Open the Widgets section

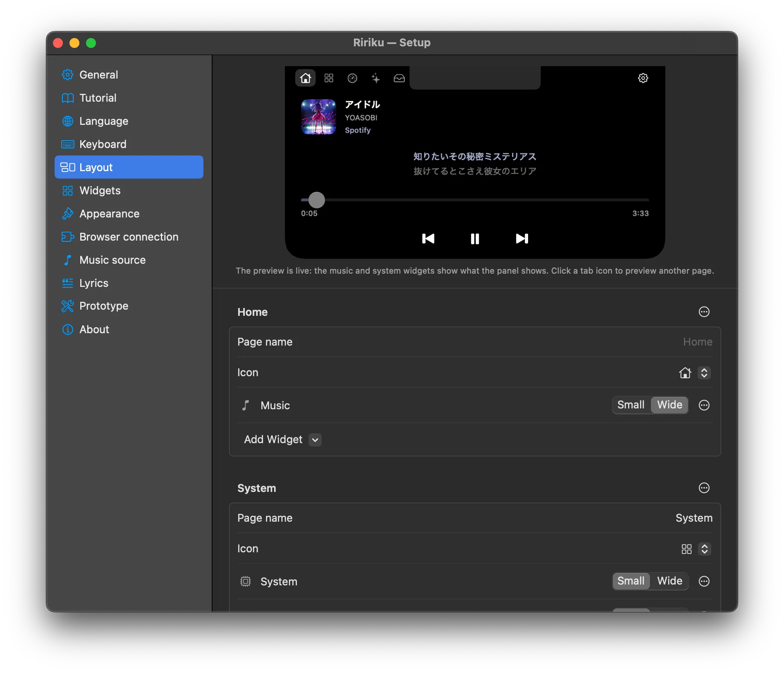(x=129, y=191)
